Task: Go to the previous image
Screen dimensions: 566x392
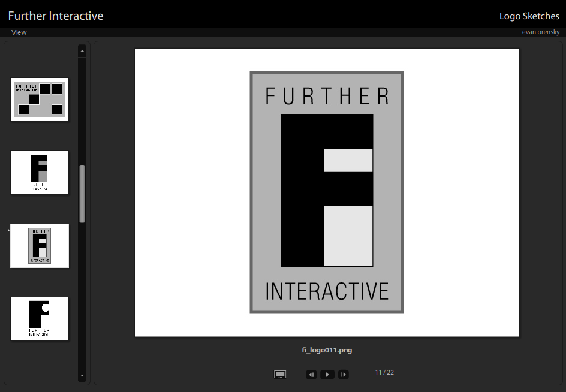Action: tap(311, 375)
